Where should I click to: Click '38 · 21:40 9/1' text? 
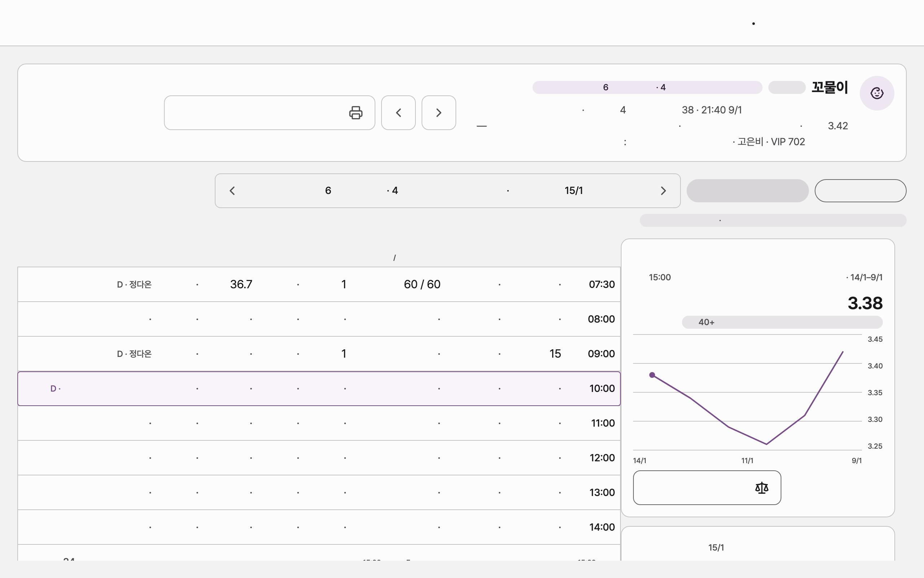[x=712, y=110]
